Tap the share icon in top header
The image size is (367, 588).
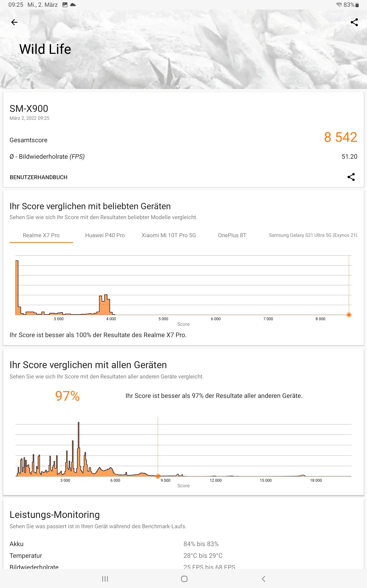354,22
